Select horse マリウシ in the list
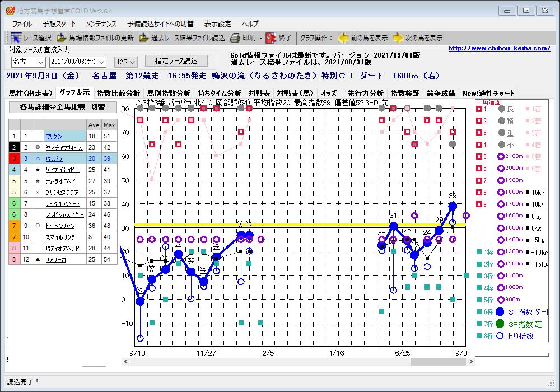The height and width of the screenshot is (392, 560). click(54, 137)
